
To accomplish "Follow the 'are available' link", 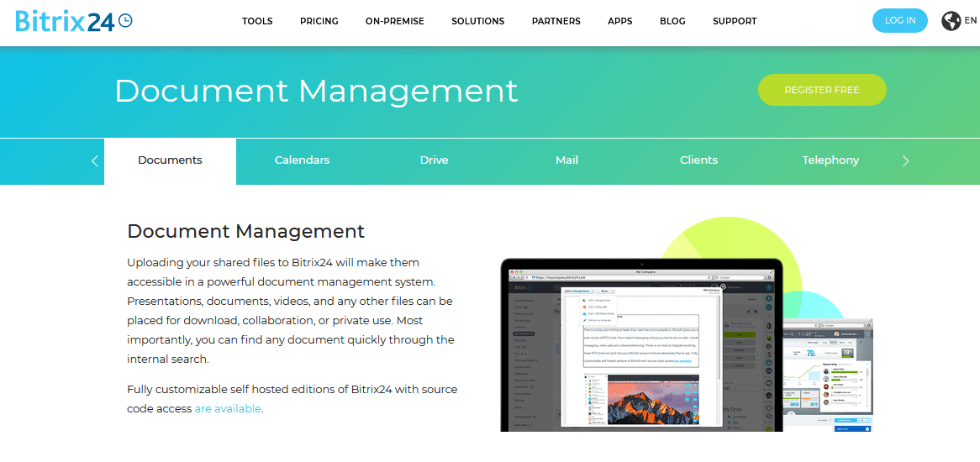I will pyautogui.click(x=228, y=409).
